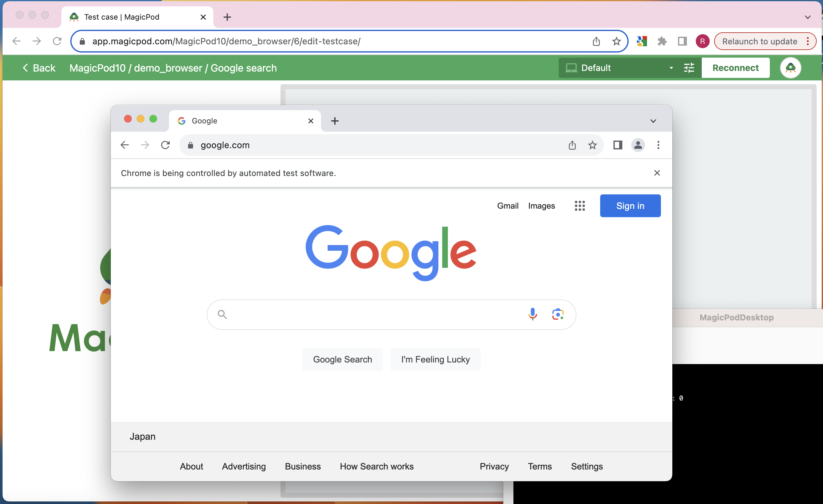Close the Google tab
This screenshot has width=823, height=504.
tap(311, 121)
